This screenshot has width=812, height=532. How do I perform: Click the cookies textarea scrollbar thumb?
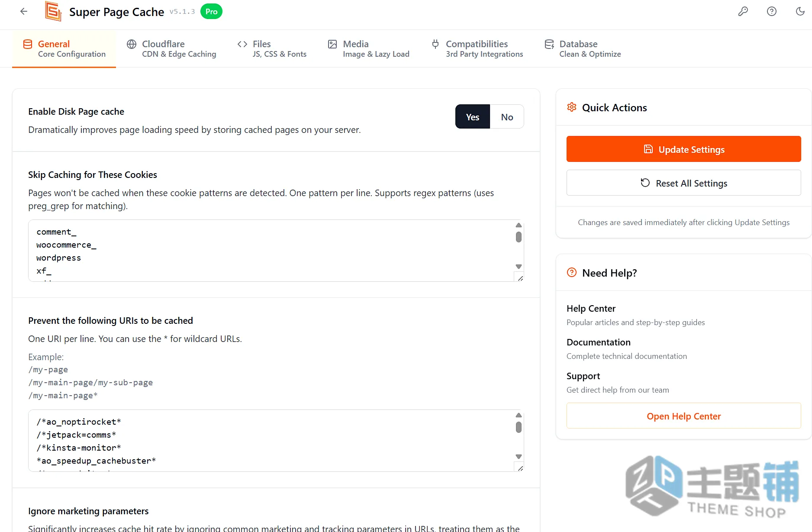pos(519,237)
